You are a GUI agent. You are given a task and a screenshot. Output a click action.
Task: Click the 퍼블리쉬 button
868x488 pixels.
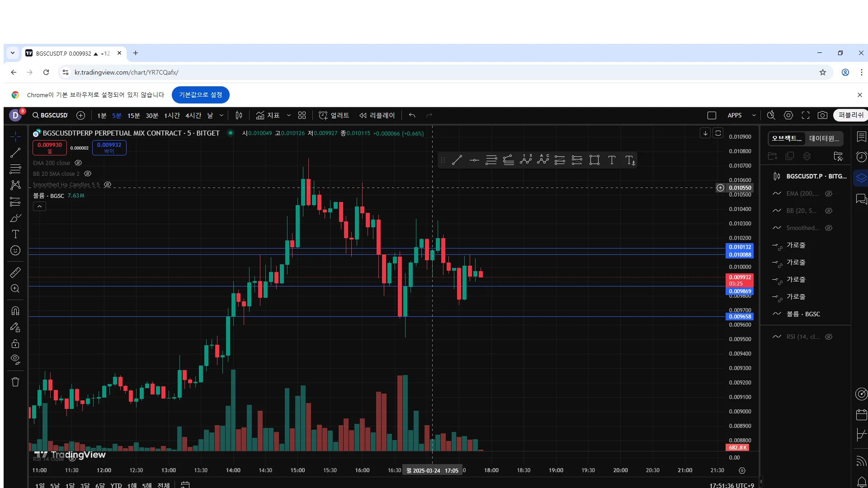[x=850, y=115]
